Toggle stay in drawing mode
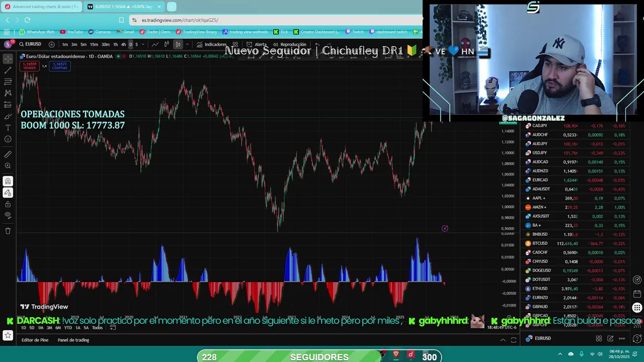The width and height of the screenshot is (644, 362). [8, 193]
